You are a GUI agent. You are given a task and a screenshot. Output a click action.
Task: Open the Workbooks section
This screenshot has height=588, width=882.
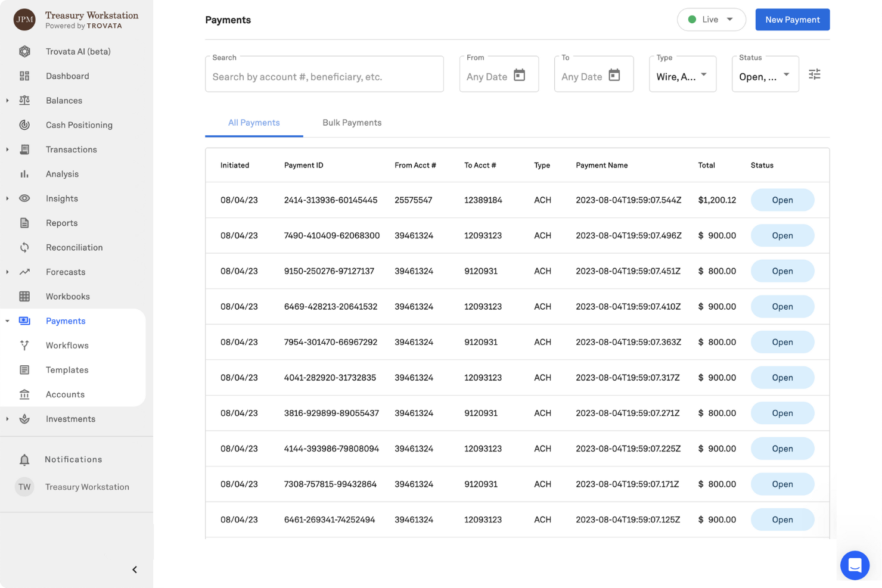66,296
